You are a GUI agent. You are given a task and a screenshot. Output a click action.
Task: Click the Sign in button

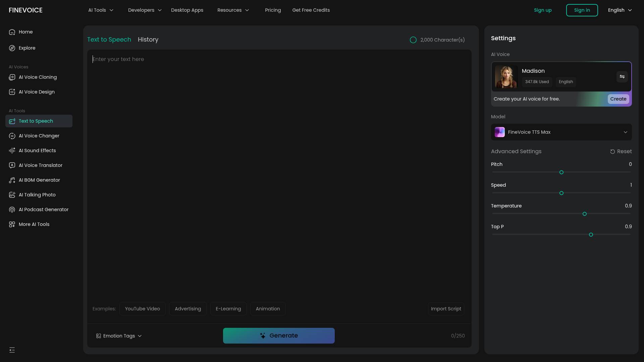tap(582, 10)
